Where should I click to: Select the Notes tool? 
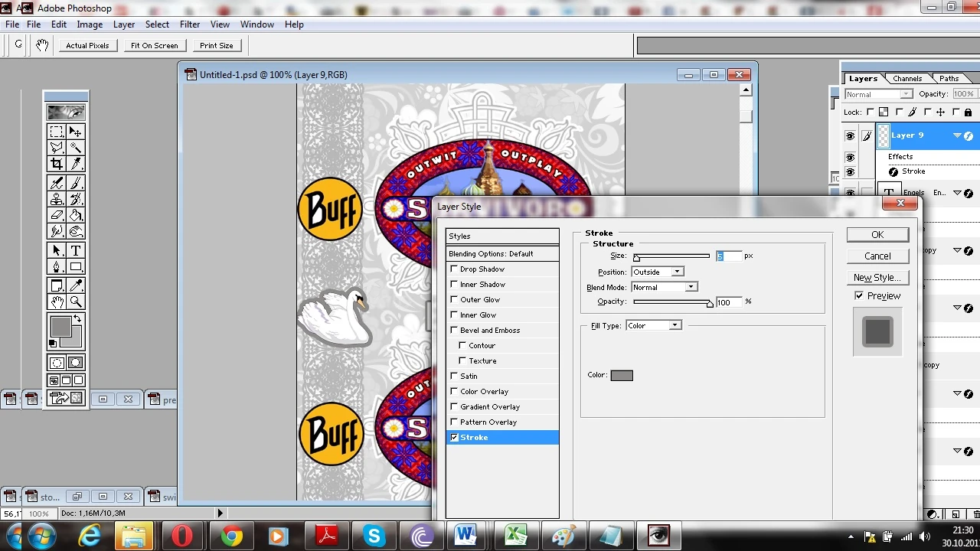[x=57, y=285]
